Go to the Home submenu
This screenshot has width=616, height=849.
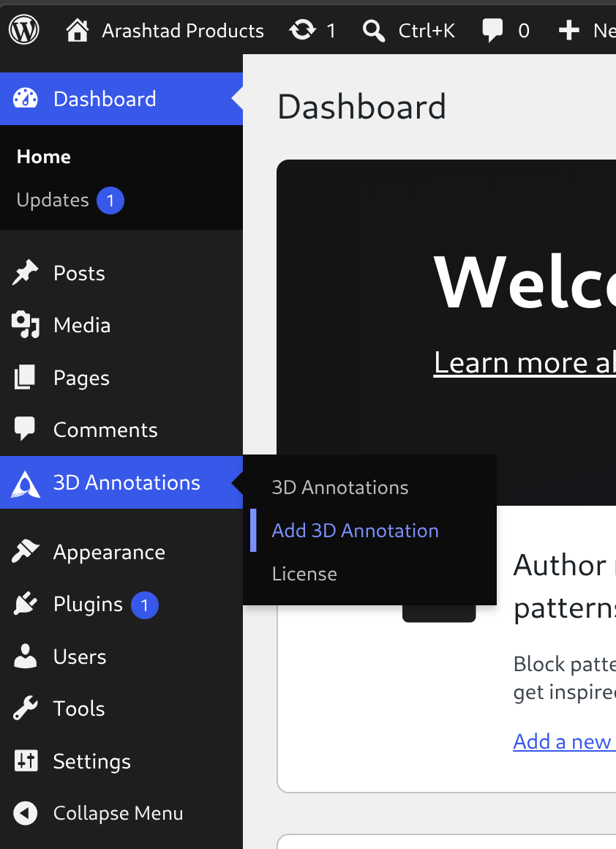44,157
